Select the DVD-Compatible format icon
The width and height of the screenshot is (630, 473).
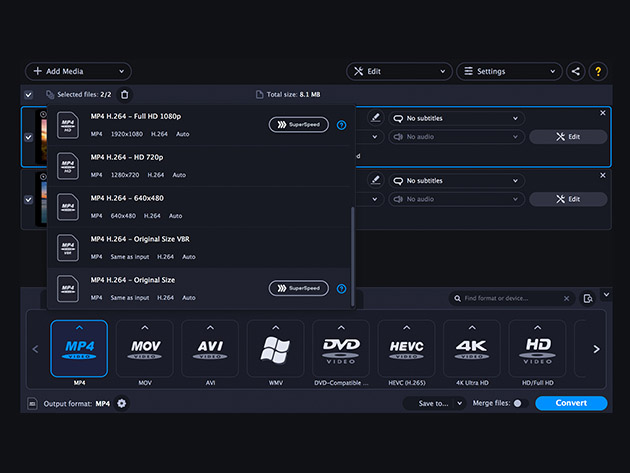click(341, 348)
